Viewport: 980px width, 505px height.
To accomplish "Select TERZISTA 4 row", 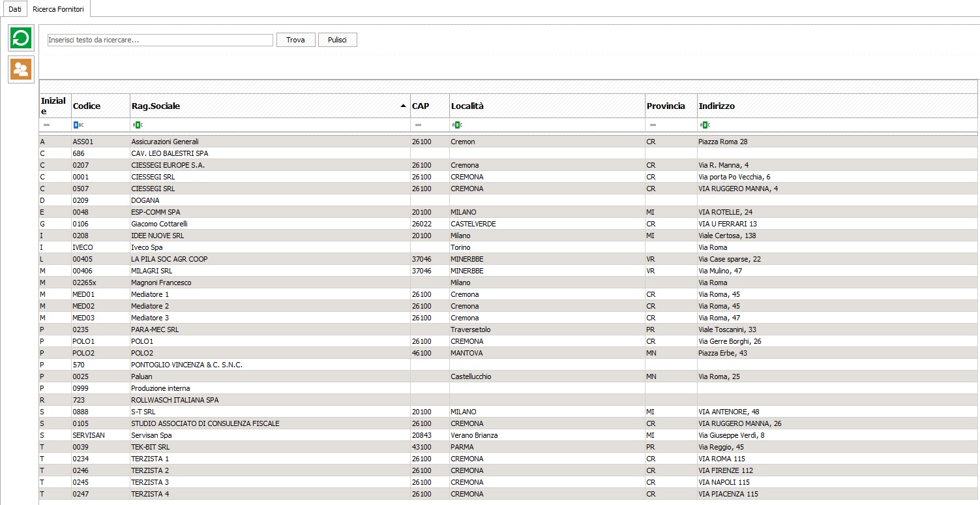I will (x=509, y=494).
